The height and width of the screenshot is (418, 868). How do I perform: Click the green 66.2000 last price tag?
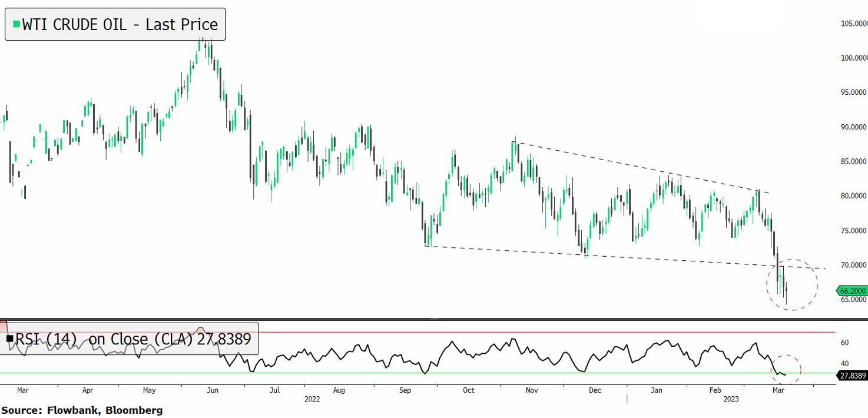(852, 291)
